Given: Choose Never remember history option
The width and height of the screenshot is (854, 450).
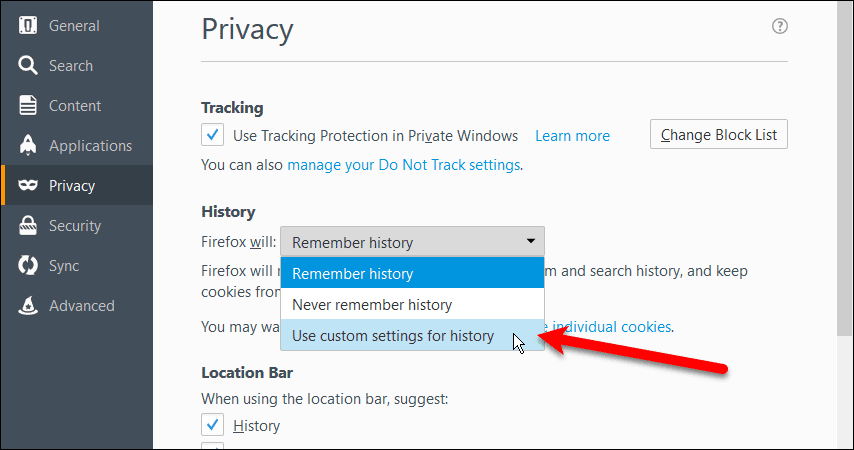Looking at the screenshot, I should [412, 305].
